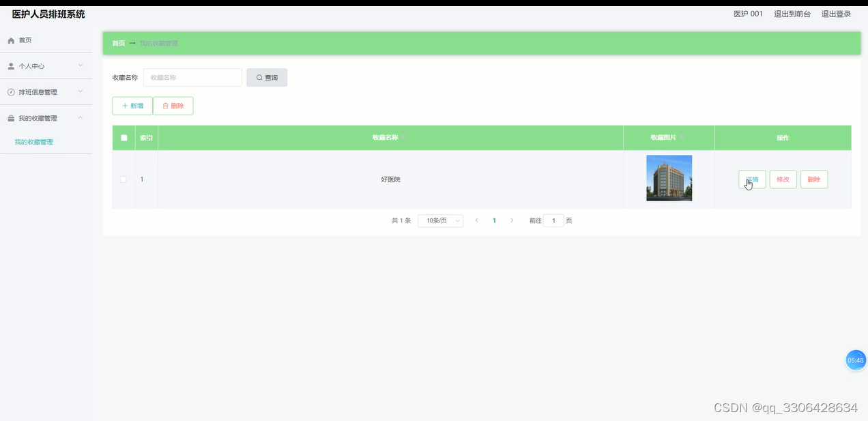This screenshot has height=421, width=868.
Task: Click the person icon beside 个人中心
Action: tap(11, 66)
